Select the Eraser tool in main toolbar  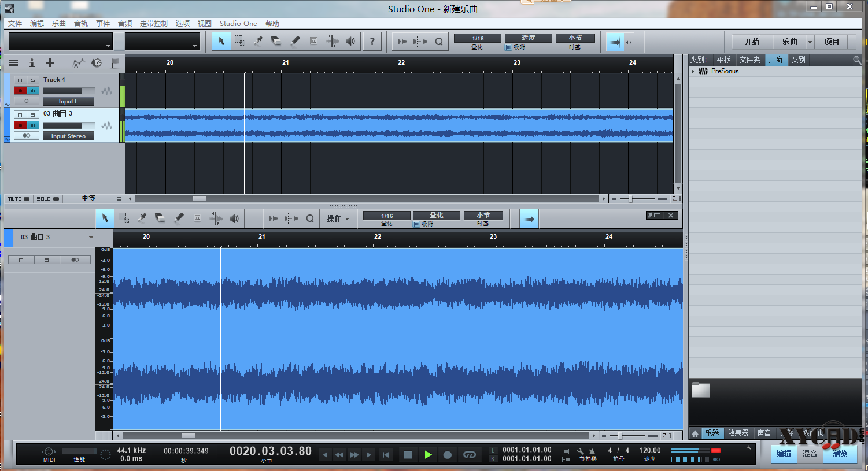coord(276,41)
